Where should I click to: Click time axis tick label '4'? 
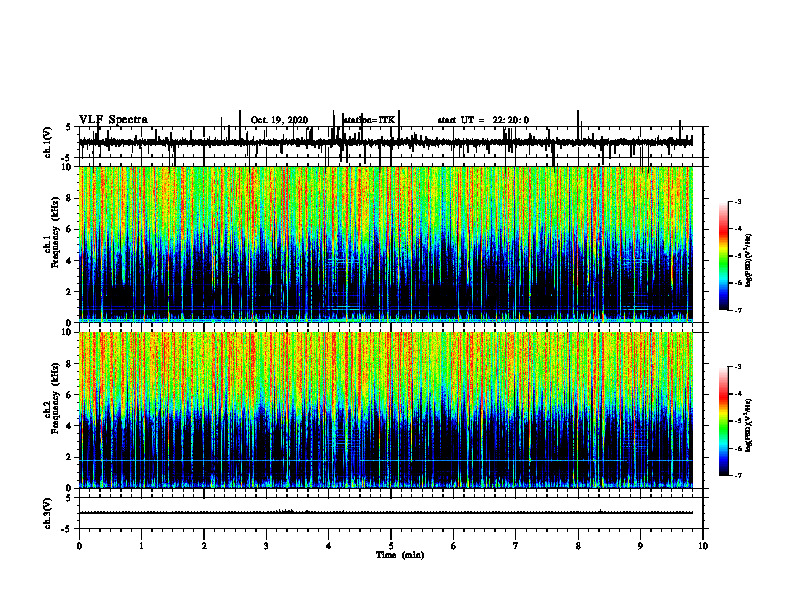point(329,546)
